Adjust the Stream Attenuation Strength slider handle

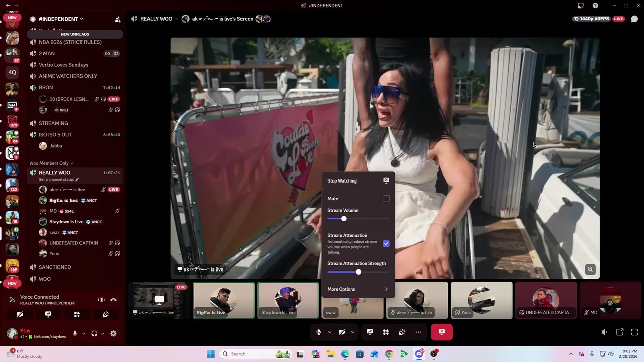(358, 272)
